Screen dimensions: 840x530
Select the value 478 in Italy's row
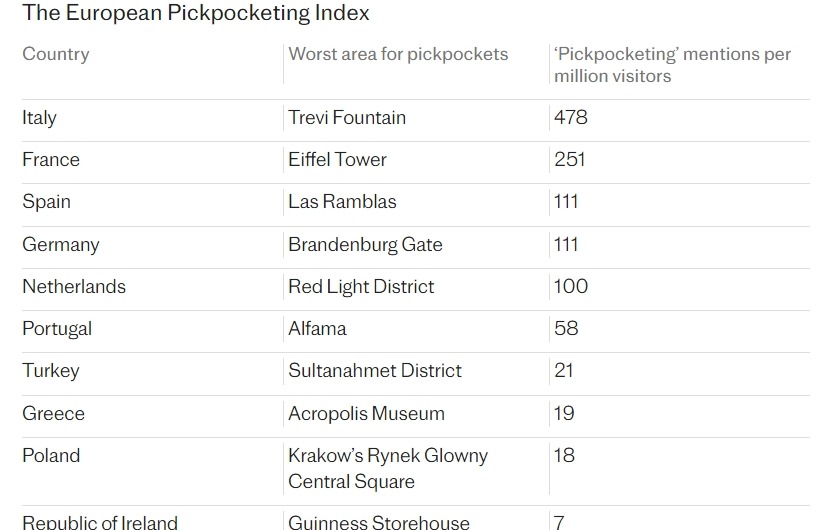coord(571,118)
